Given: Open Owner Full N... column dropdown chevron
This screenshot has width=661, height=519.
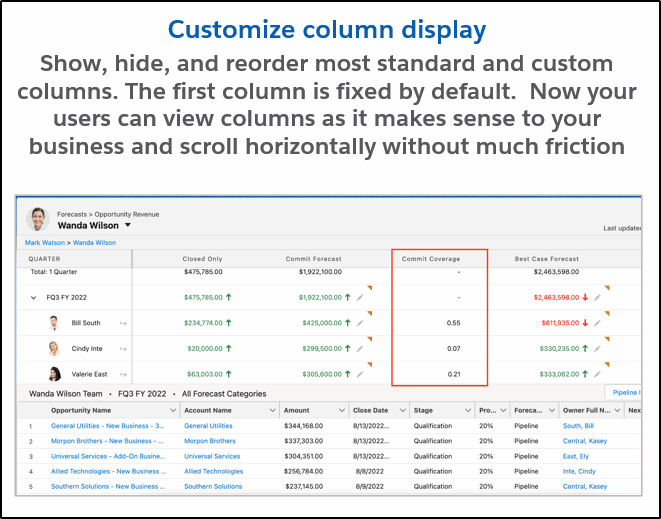Looking at the screenshot, I should click(x=618, y=410).
